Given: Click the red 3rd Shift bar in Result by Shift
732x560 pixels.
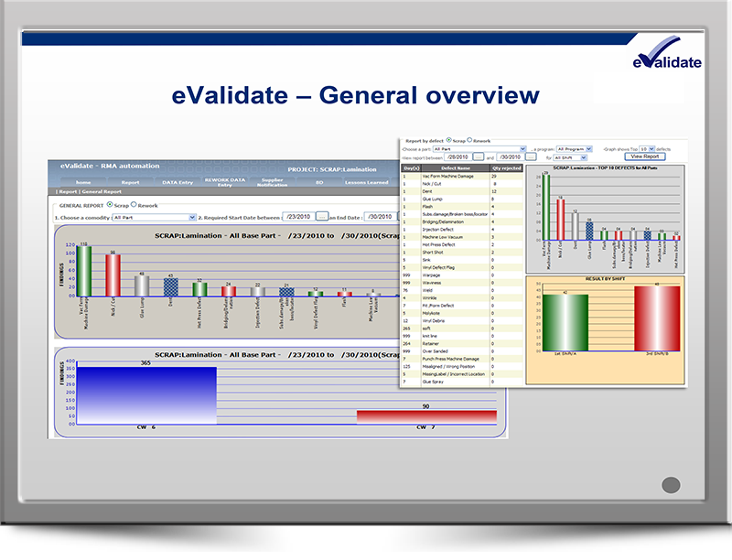Looking at the screenshot, I should pos(657,318).
